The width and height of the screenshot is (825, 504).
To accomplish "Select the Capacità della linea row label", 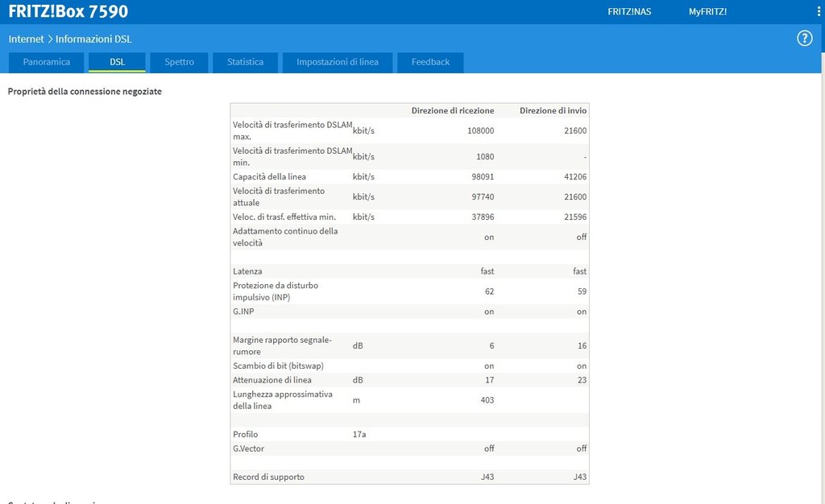I will click(x=269, y=176).
